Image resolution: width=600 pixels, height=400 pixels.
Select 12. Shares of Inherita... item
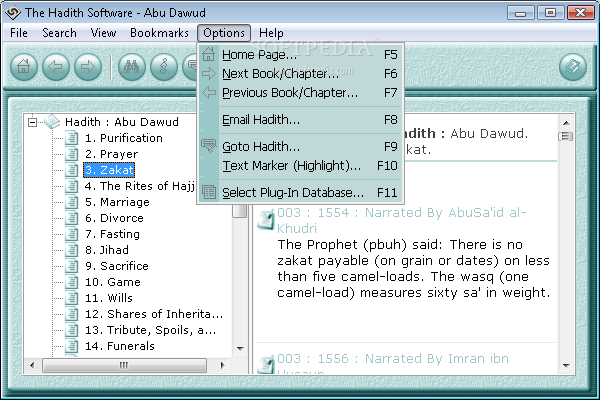click(x=154, y=314)
